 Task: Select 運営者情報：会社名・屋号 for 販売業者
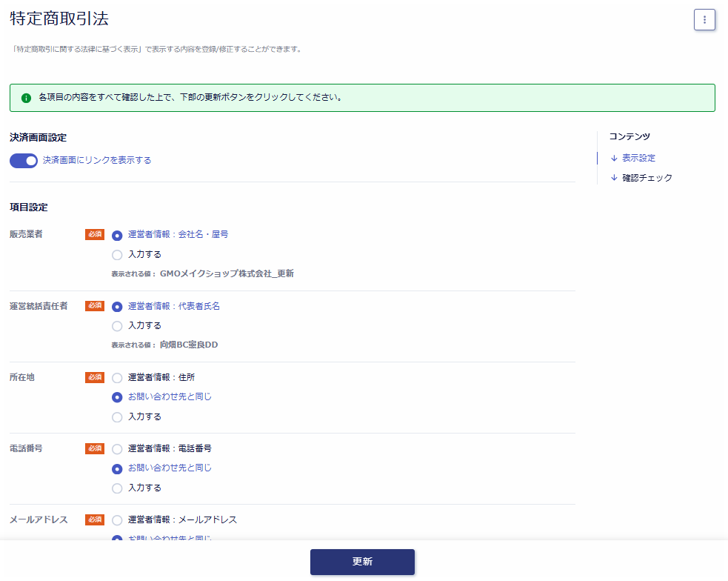[117, 235]
